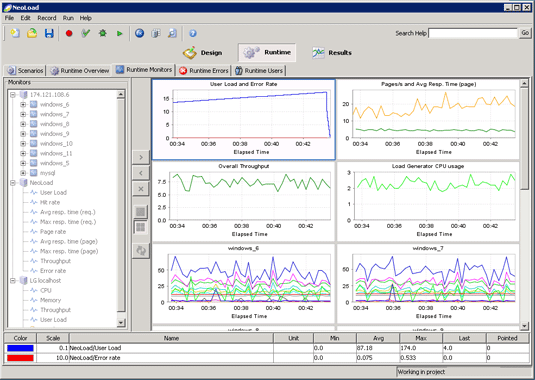Open help with blue question icon

point(193,33)
